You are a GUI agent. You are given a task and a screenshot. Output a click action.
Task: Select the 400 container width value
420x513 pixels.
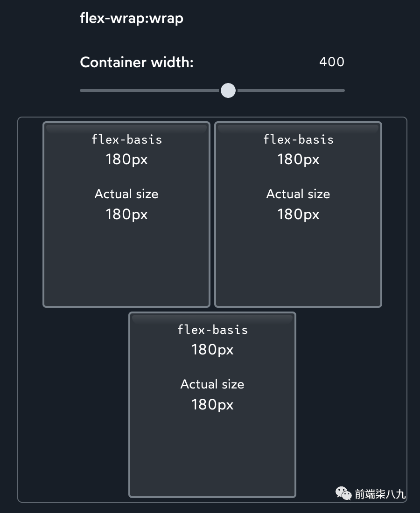[332, 62]
